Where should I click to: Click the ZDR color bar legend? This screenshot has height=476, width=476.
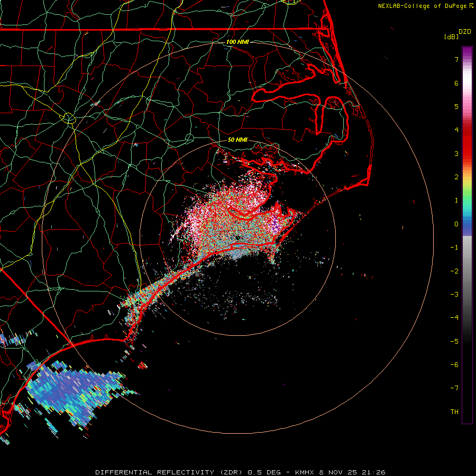[467, 235]
